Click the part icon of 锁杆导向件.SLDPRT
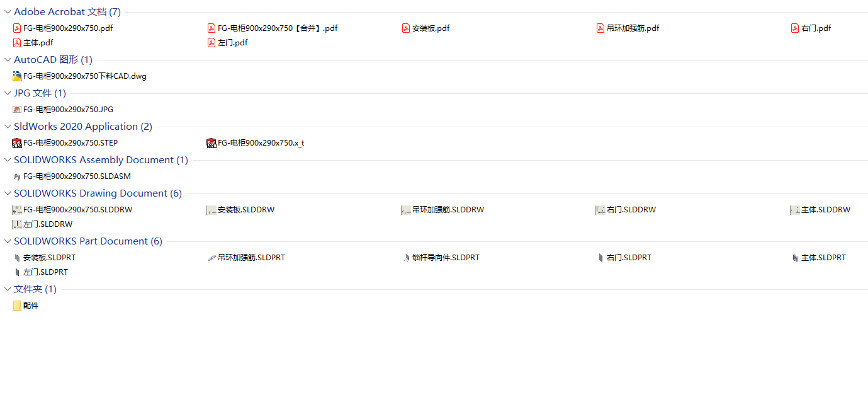 pos(406,258)
